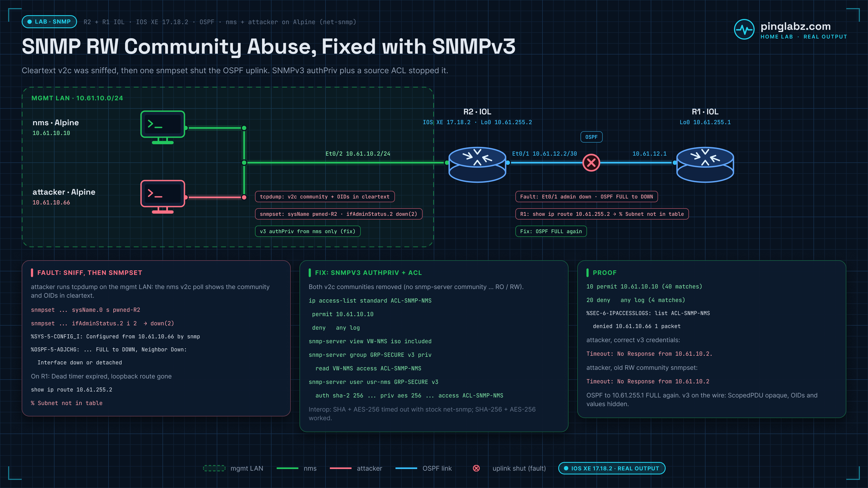Click the attacker Alpine terminal monitor icon
The height and width of the screenshot is (488, 868).
(x=163, y=197)
